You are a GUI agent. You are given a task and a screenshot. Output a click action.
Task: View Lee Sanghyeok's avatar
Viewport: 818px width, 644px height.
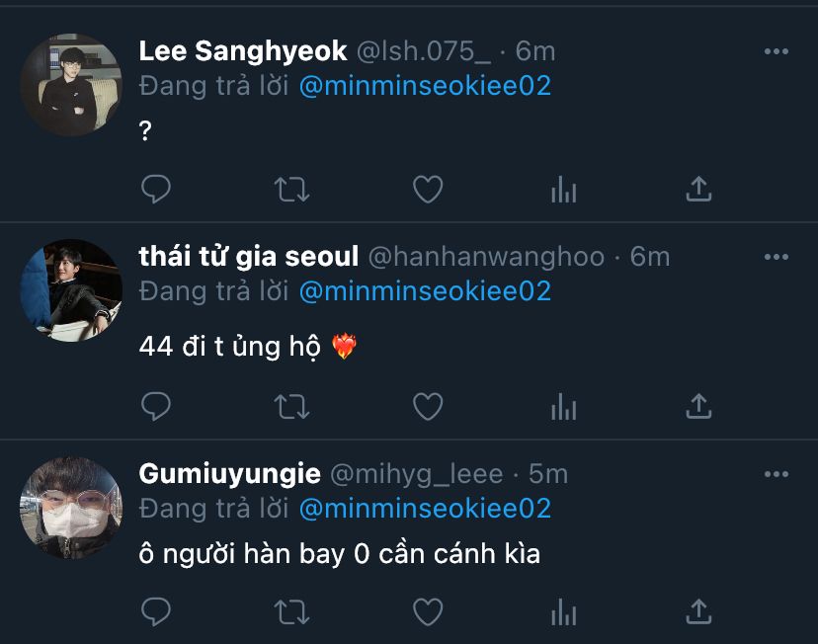coord(70,84)
